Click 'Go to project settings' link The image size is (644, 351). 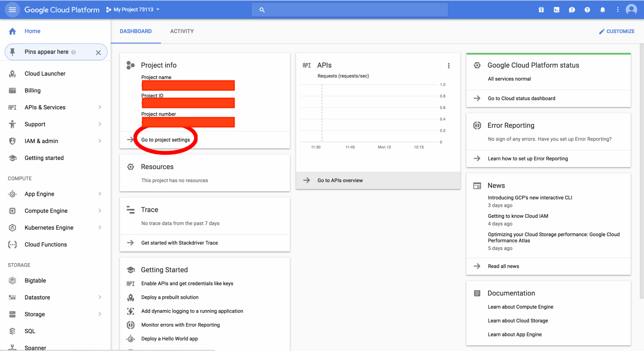(x=166, y=140)
